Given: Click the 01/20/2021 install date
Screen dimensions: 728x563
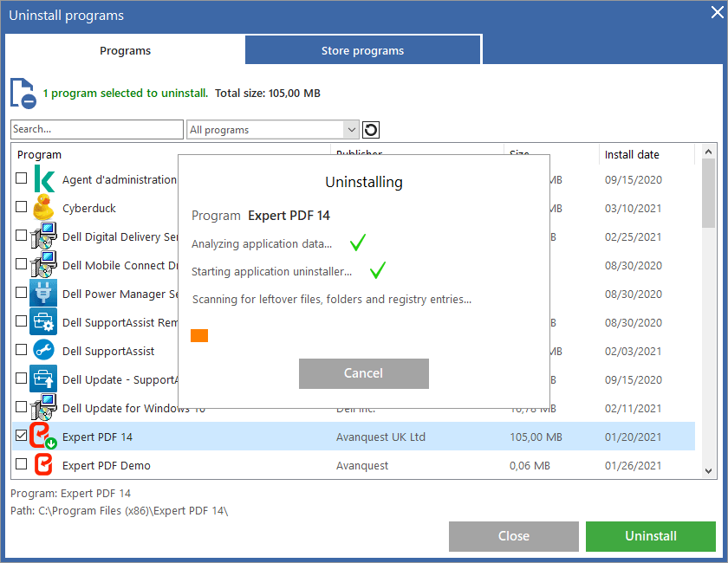Looking at the screenshot, I should click(x=634, y=437).
